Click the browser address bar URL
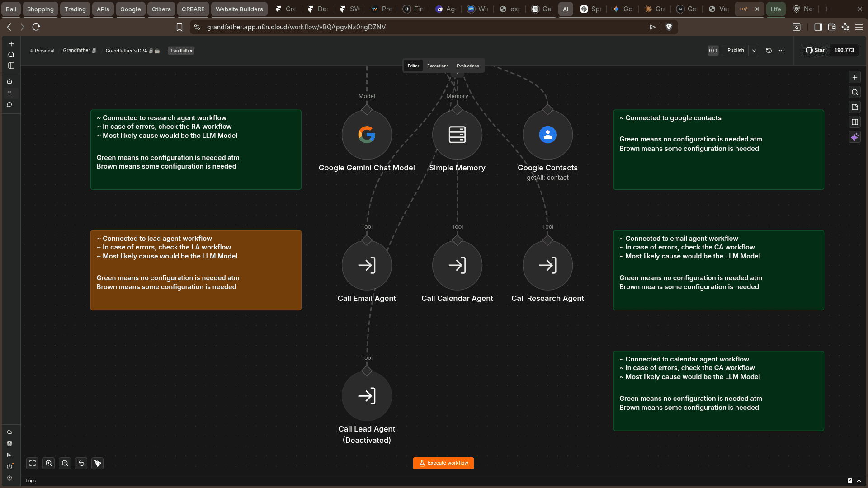Image resolution: width=868 pixels, height=488 pixels. (296, 27)
